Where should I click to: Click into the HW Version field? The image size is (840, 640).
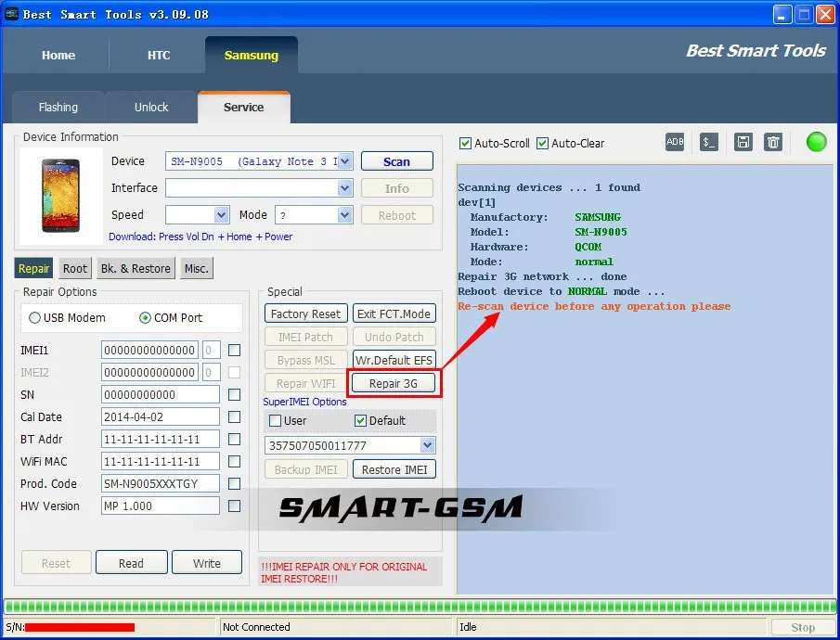pyautogui.click(x=161, y=506)
